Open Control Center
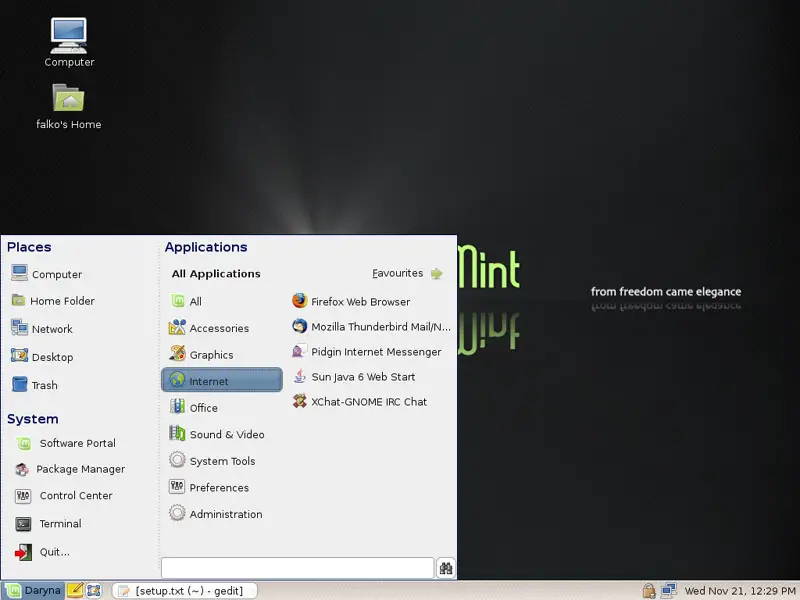The image size is (800, 600). click(63, 495)
